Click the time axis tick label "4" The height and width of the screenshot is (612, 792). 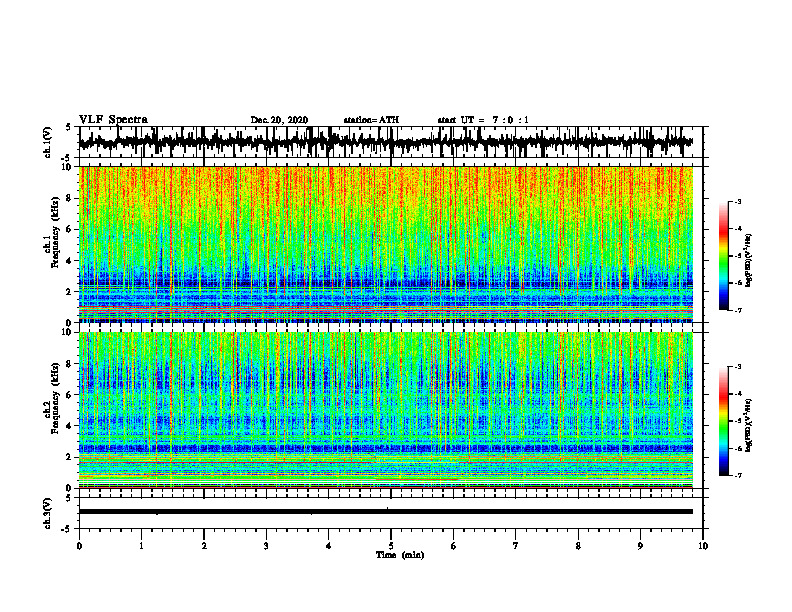click(x=329, y=546)
